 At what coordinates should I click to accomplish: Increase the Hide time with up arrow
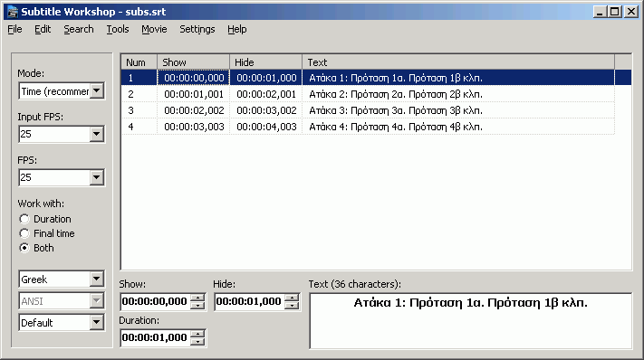tap(292, 298)
